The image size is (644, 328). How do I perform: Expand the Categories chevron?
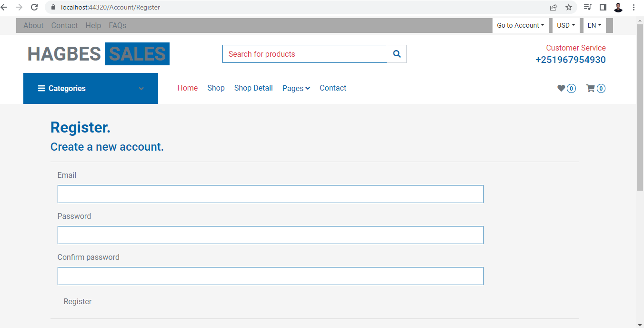pyautogui.click(x=141, y=89)
